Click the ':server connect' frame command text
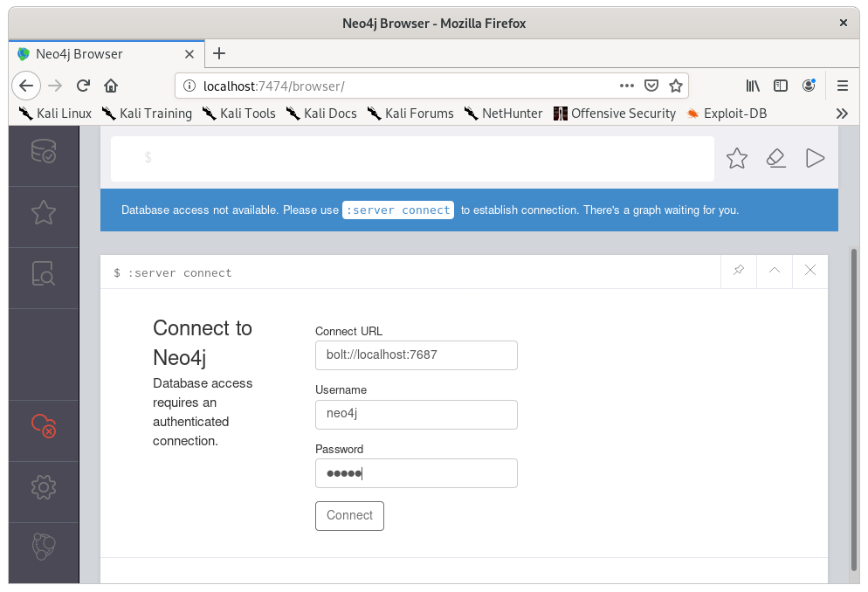The image size is (868, 592). [x=179, y=272]
